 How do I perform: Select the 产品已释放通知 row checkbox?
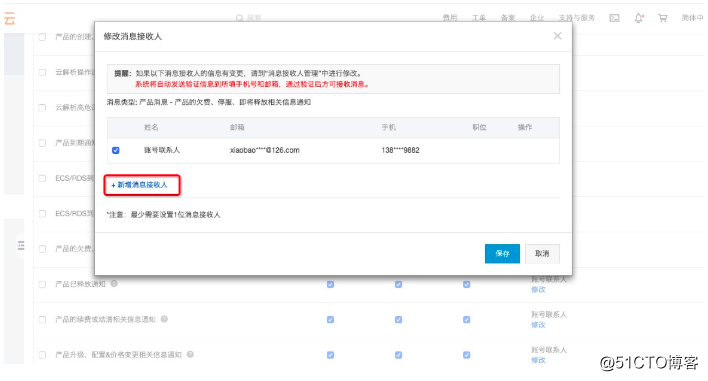pos(42,284)
